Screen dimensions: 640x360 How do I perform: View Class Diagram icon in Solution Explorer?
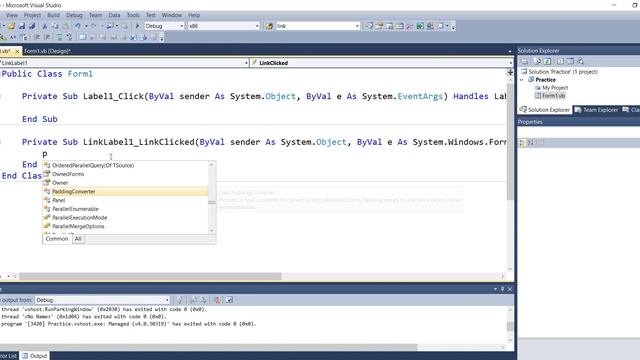pyautogui.click(x=580, y=62)
